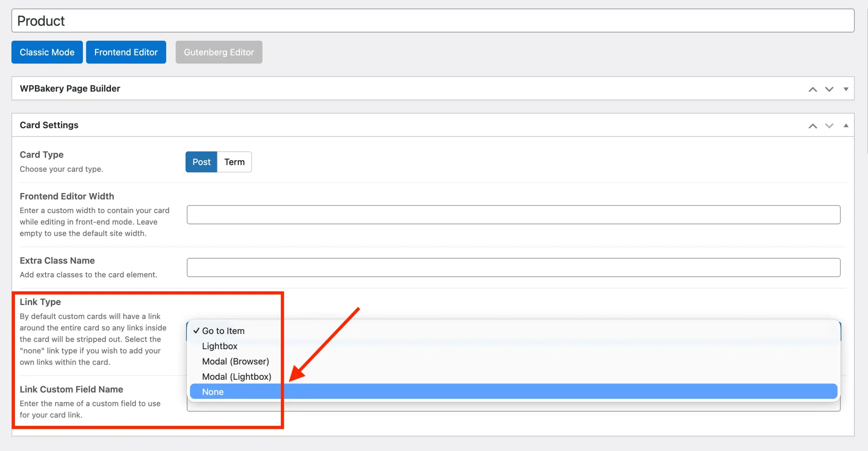Move WPBakery Page Builder panel down
Viewport: 868px width, 451px height.
click(x=829, y=89)
